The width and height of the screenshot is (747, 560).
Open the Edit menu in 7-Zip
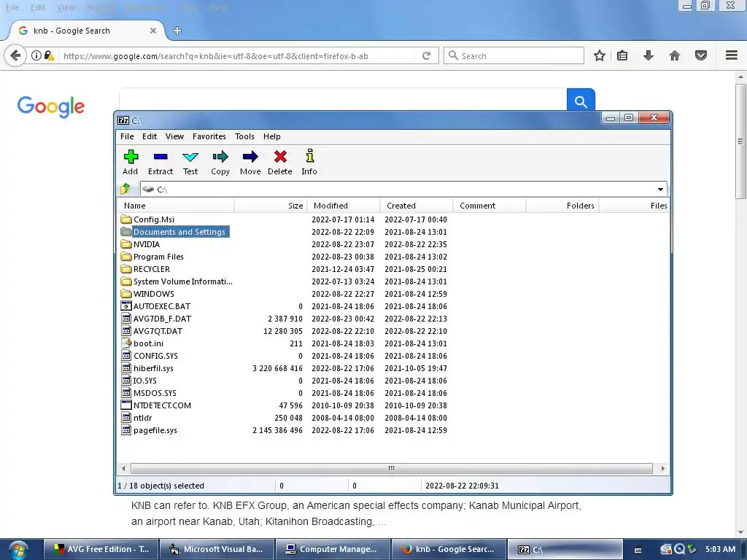150,136
